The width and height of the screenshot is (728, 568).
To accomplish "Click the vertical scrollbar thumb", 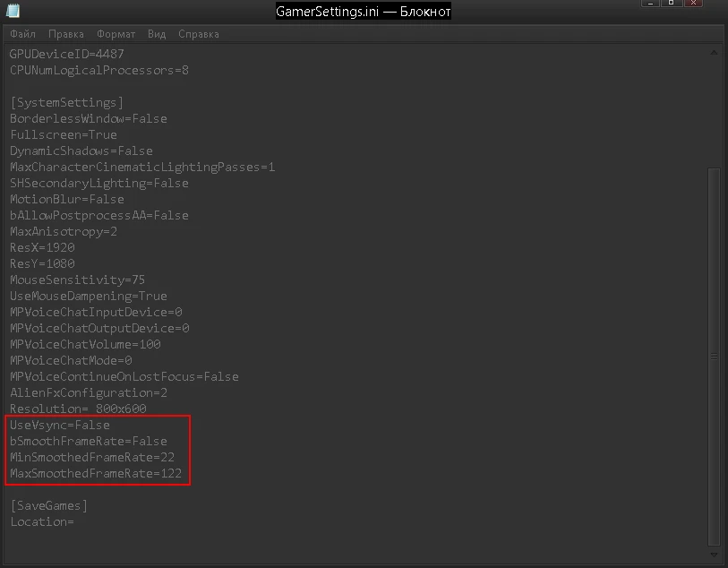I will 714,357.
